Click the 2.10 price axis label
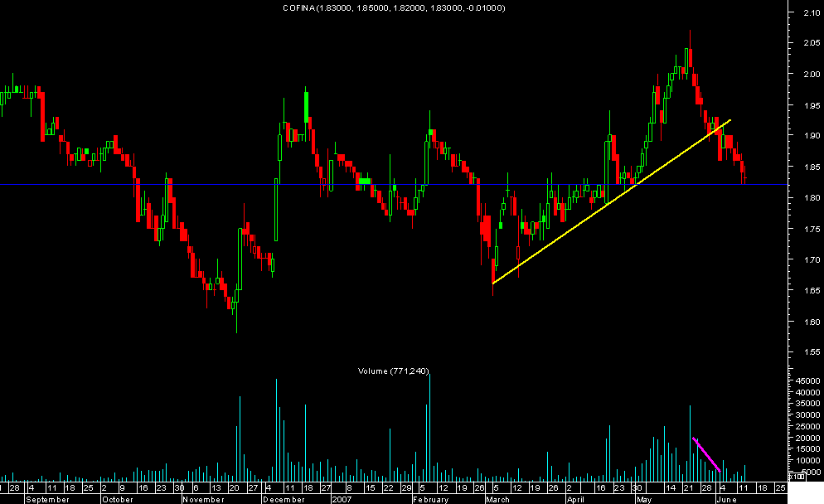824x504 pixels. [x=812, y=12]
